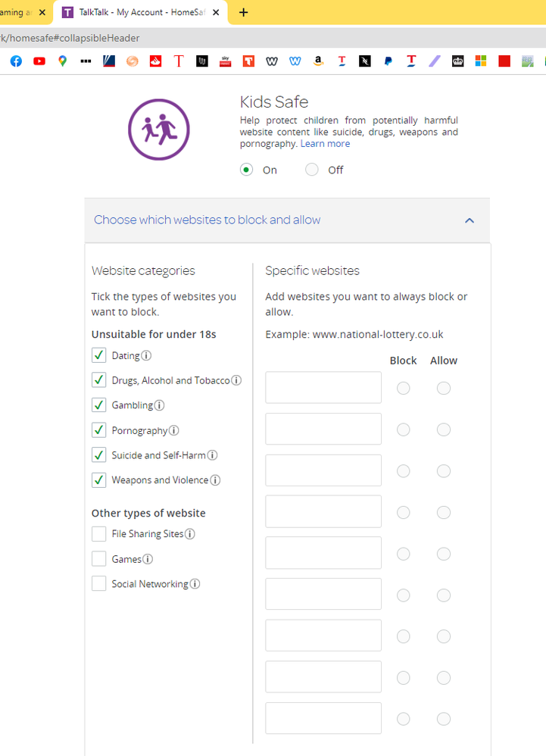The height and width of the screenshot is (756, 546).
Task: Select Block for the first website row
Action: click(403, 388)
